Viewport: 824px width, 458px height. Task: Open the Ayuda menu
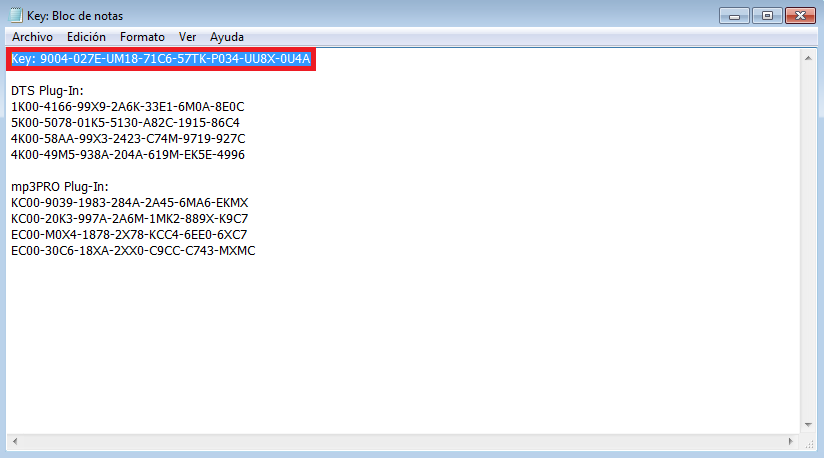point(226,37)
